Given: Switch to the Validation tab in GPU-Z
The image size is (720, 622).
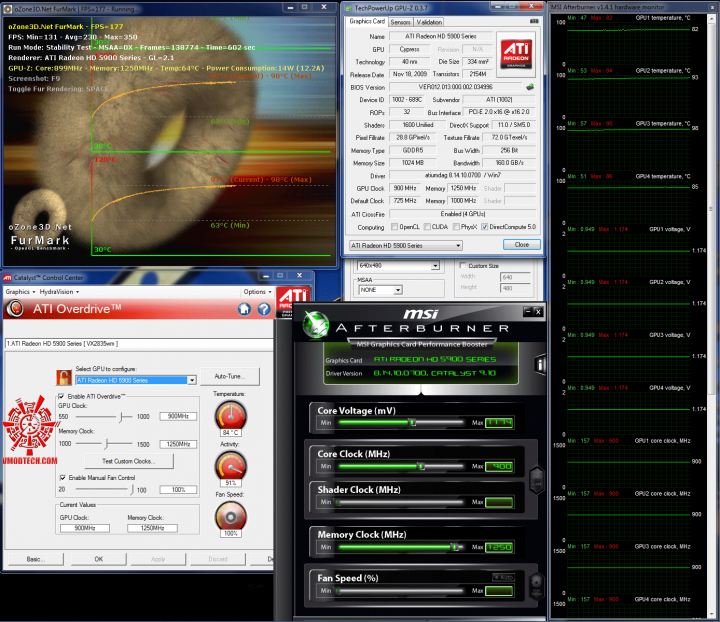Looking at the screenshot, I should tap(429, 22).
